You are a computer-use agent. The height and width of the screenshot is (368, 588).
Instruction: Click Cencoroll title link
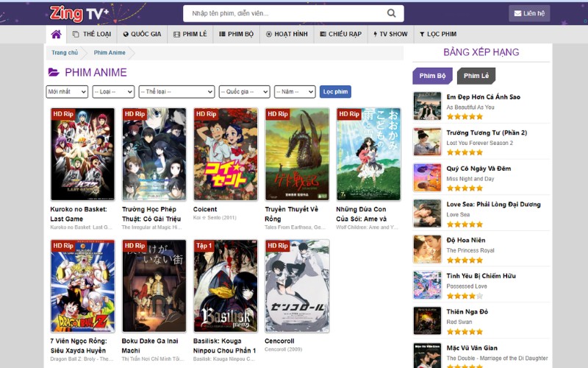click(279, 341)
